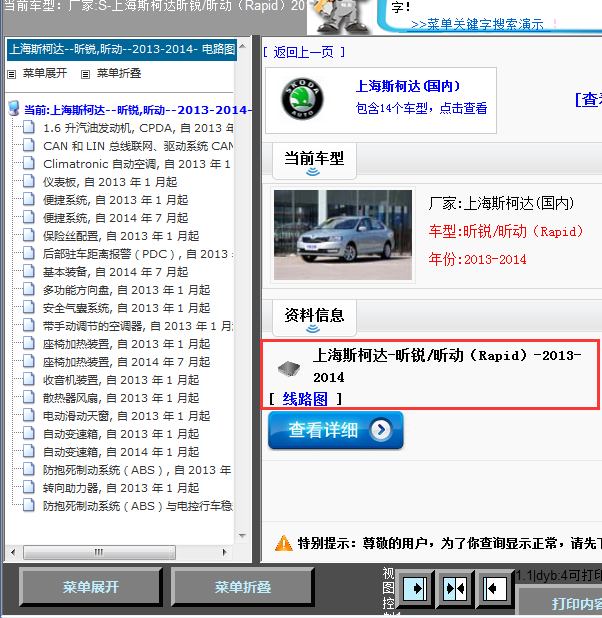The image size is (602, 618).
Task: Open 防抱死制动系统 (ABS) 与电控行车稳 entry
Action: point(138,506)
